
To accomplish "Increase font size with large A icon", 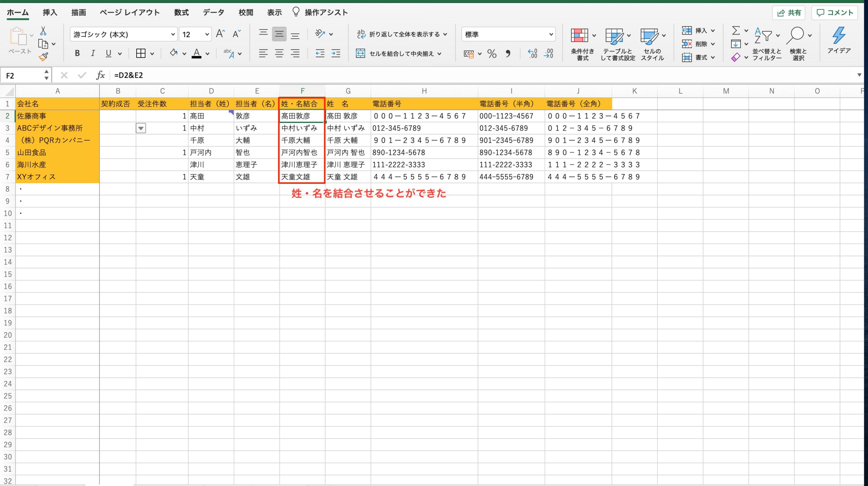I will [220, 34].
